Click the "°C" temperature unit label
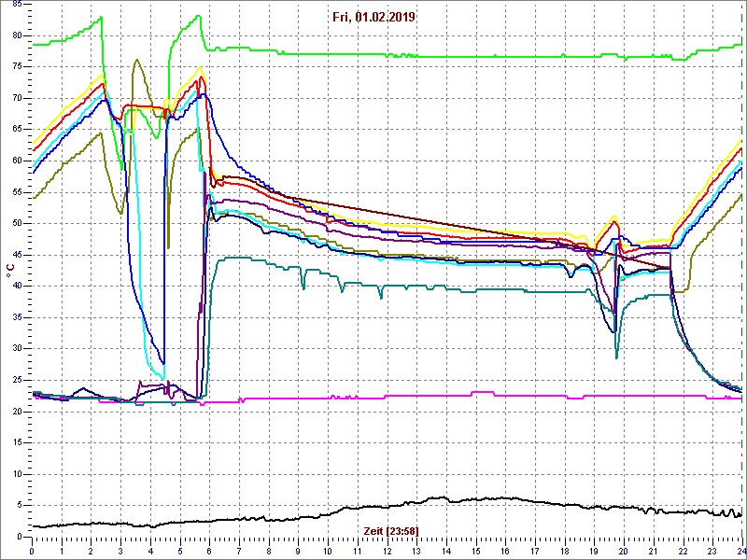This screenshot has height=560, width=747. 10,270
